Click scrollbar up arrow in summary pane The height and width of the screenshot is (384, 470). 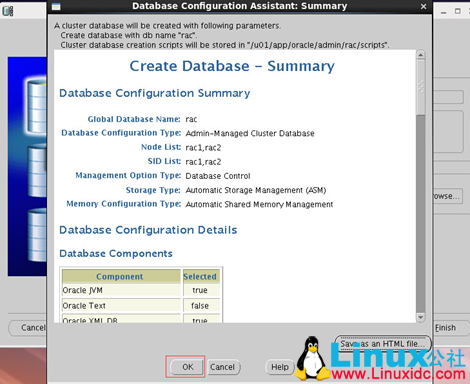coord(421,55)
